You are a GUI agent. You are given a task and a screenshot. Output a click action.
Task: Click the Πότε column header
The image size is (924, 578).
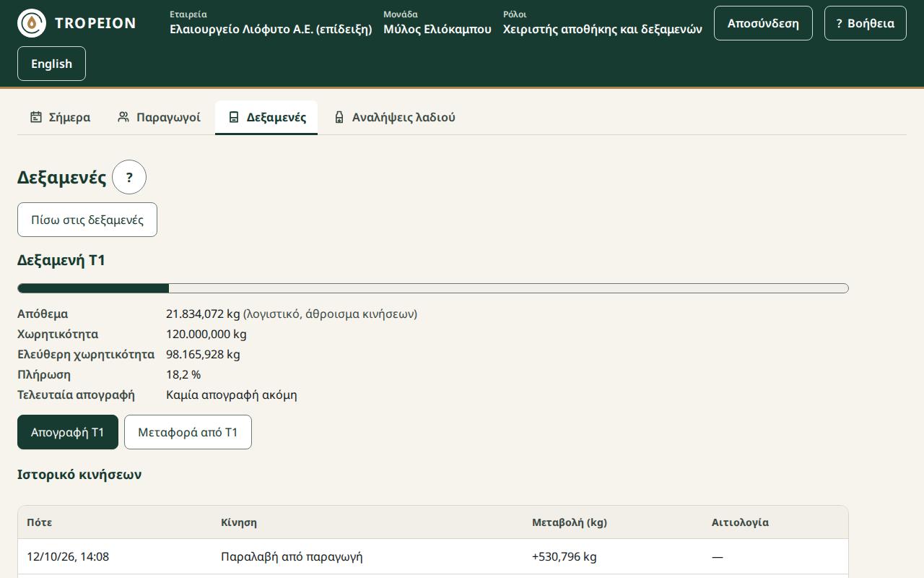40,522
